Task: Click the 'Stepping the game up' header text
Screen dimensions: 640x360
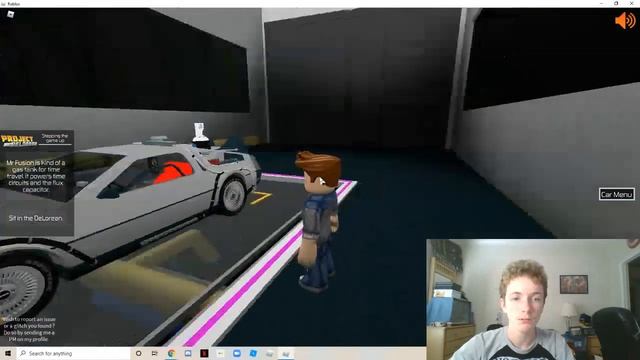Action: point(55,138)
